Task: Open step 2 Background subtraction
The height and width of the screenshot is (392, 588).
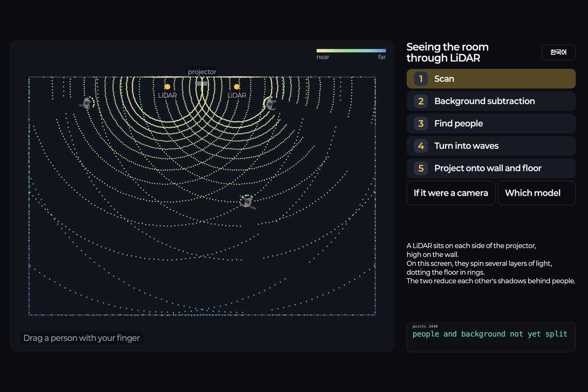Action: coord(491,101)
